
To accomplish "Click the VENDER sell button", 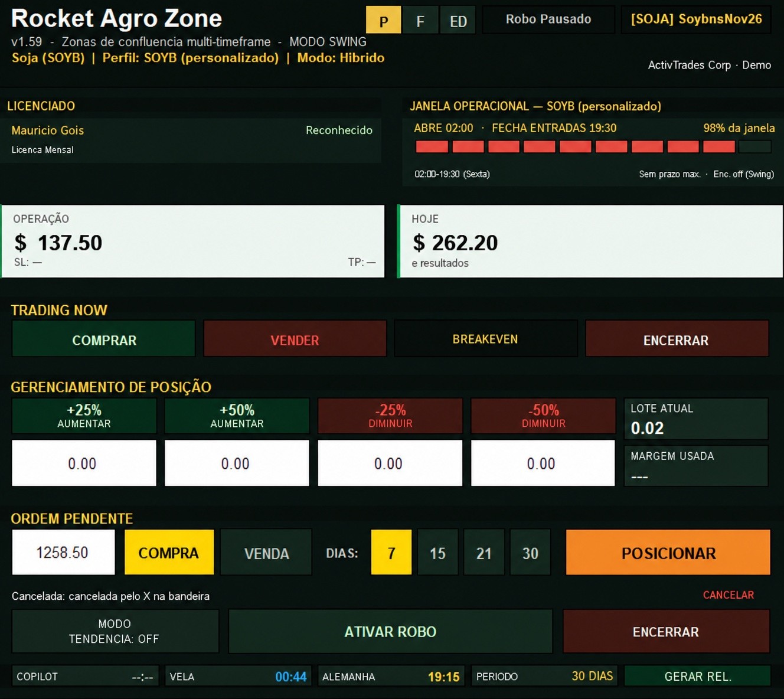I will tap(295, 339).
